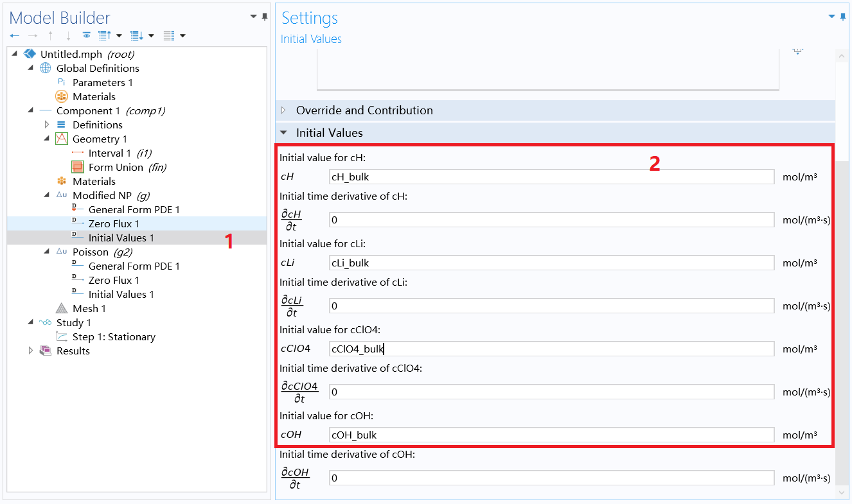Select the Parameters 1 node icon

point(62,82)
